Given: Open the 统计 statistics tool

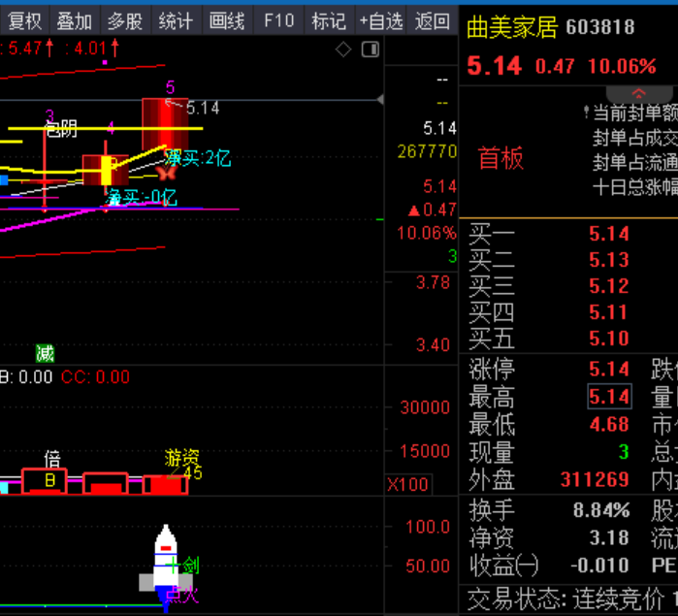Looking at the screenshot, I should tap(176, 20).
